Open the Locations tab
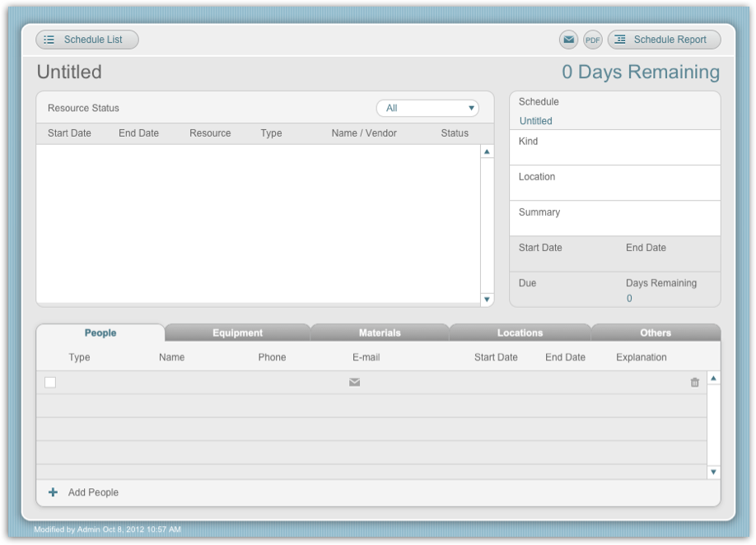The height and width of the screenshot is (545, 756). point(518,333)
